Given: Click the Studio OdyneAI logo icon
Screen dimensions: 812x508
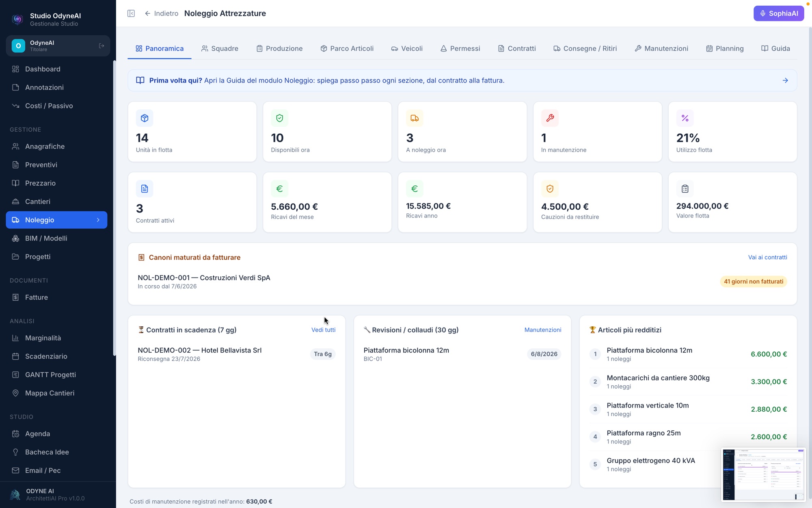Looking at the screenshot, I should click(17, 19).
